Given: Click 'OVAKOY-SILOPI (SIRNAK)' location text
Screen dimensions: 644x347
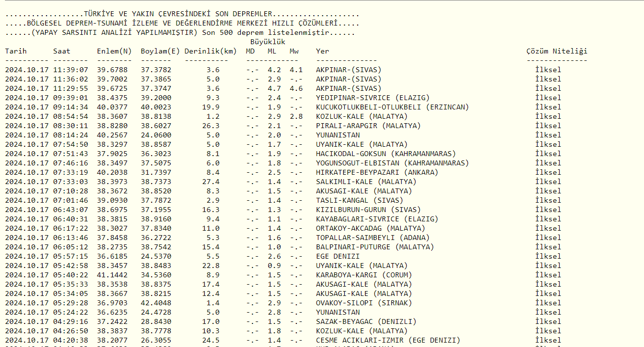Looking at the screenshot, I should pyautogui.click(x=363, y=303).
